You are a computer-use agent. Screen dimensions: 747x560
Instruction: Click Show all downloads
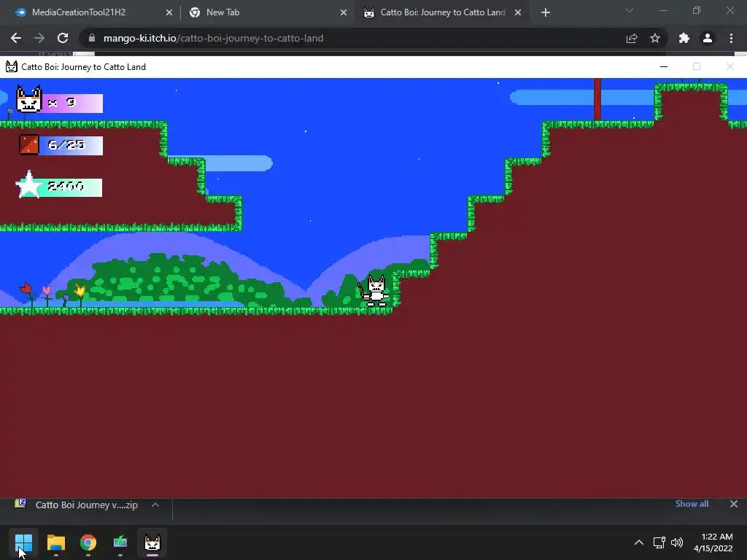[x=692, y=504]
